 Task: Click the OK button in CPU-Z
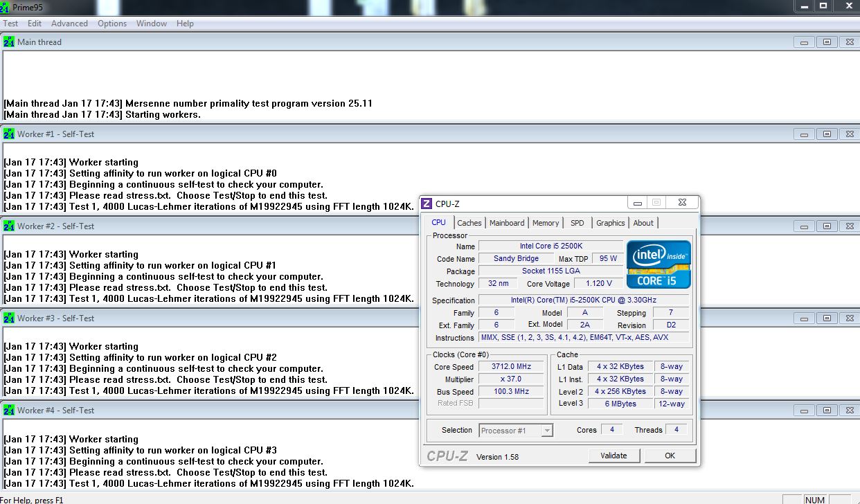tap(670, 456)
